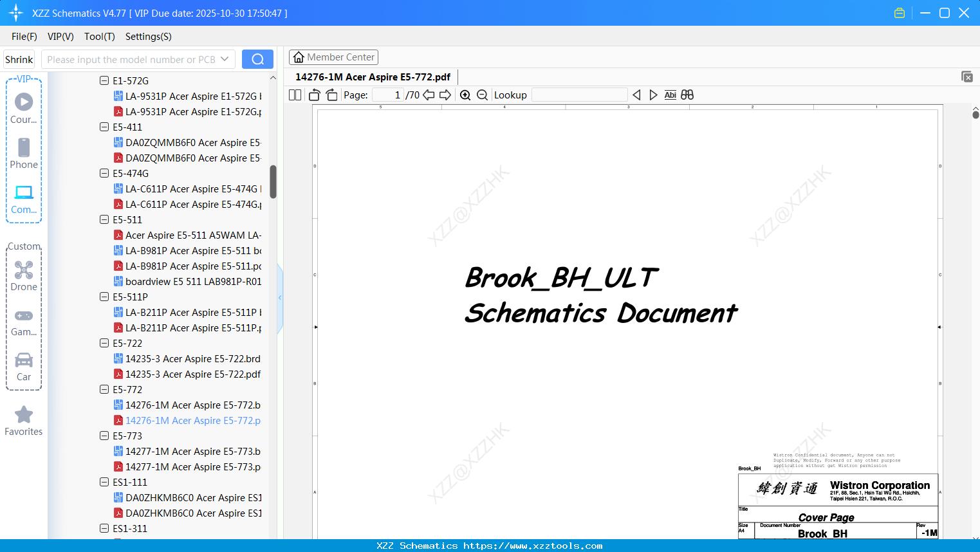The image size is (980, 552).
Task: Open 14276-1M Acer Aspire E5-772 boardview file
Action: [x=187, y=405]
